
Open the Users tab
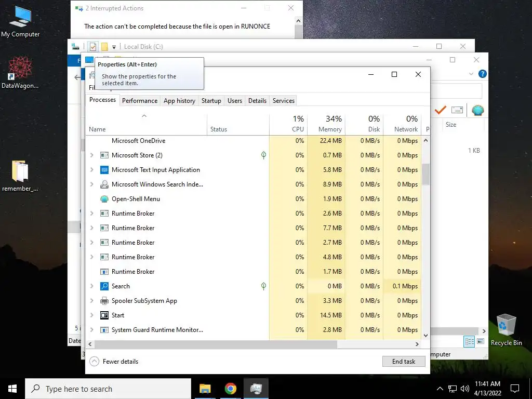pos(235,101)
